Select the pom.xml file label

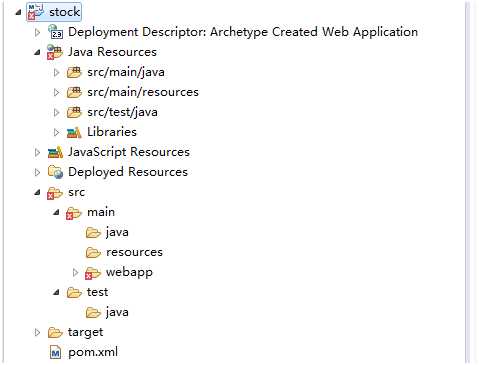pyautogui.click(x=93, y=352)
